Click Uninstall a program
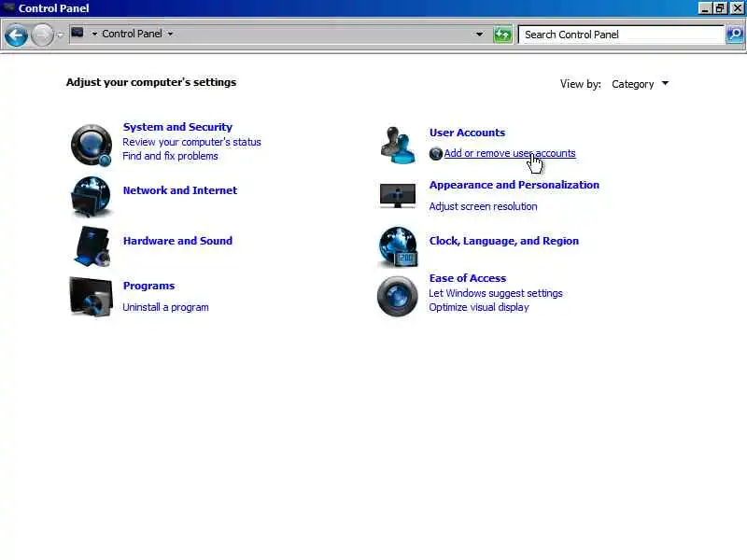747x560 pixels. tap(165, 308)
